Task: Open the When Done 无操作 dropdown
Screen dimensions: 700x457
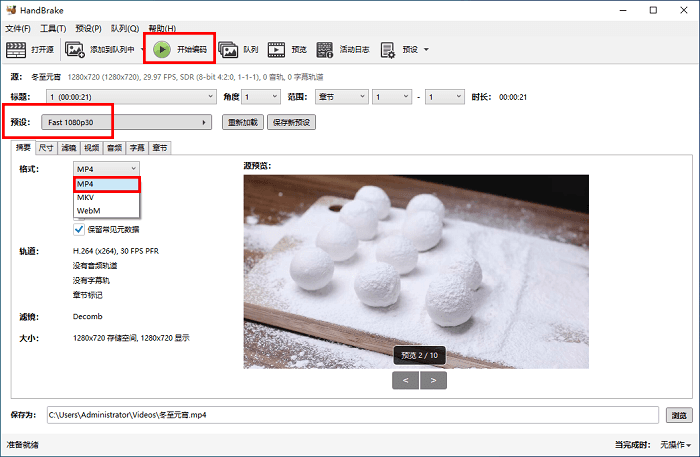Action: (675, 445)
